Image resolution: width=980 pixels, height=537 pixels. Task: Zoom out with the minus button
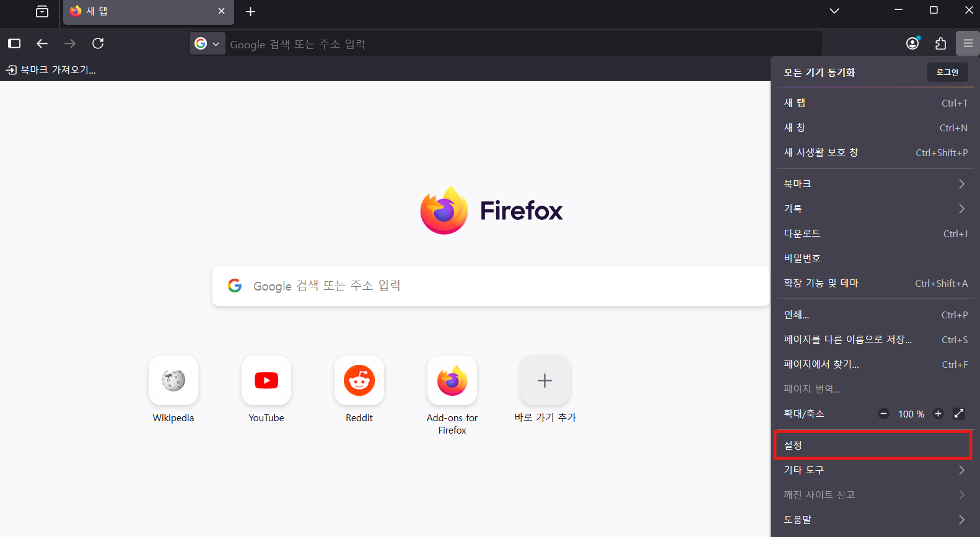(x=884, y=414)
